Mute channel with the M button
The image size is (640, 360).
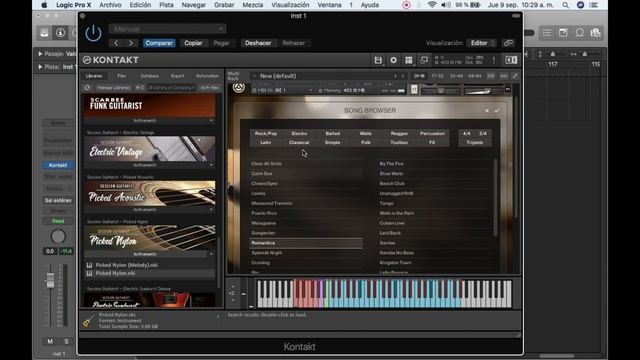click(x=50, y=341)
